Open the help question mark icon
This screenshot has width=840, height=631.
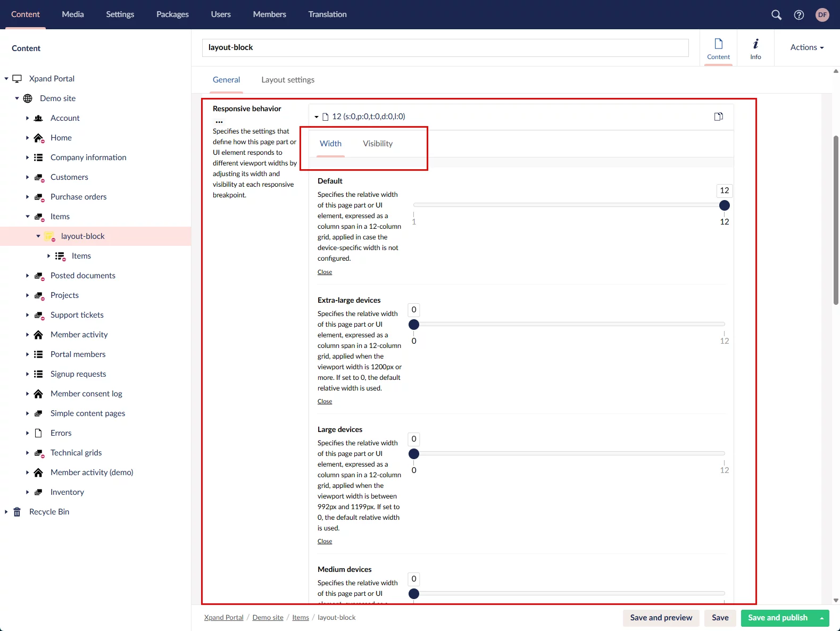[x=799, y=15]
